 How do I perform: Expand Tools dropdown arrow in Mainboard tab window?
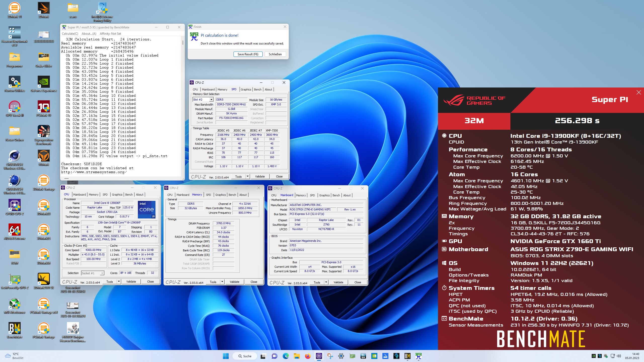[326, 282]
